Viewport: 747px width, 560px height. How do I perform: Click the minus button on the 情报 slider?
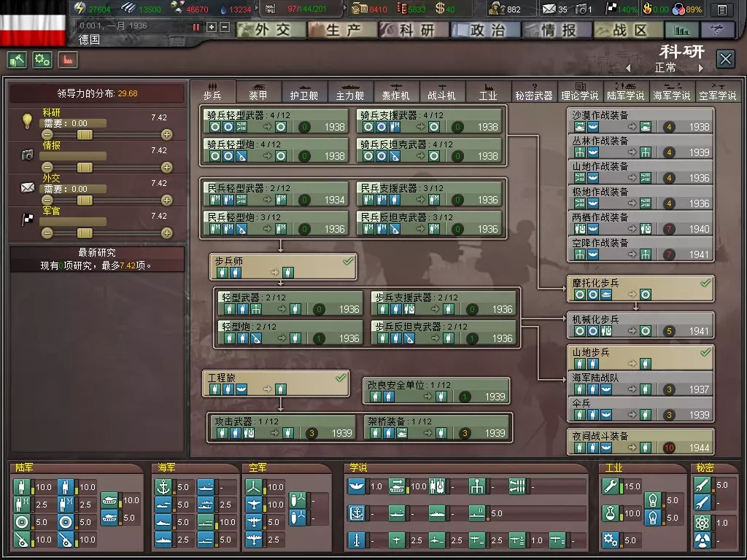tap(47, 167)
